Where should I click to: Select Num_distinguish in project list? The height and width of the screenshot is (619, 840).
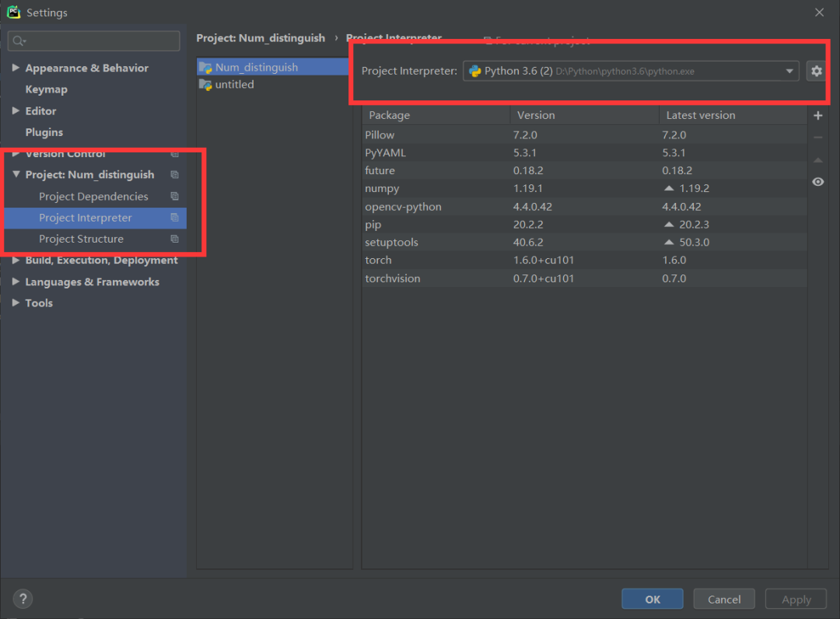(273, 68)
